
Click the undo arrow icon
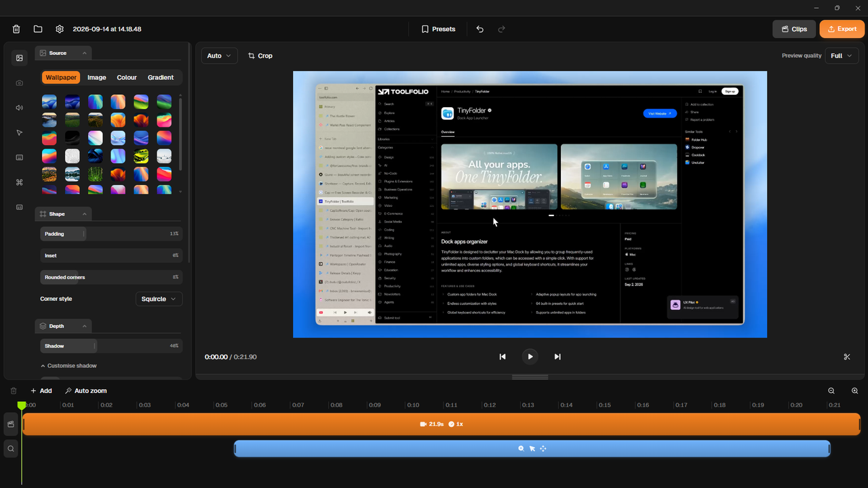click(480, 29)
